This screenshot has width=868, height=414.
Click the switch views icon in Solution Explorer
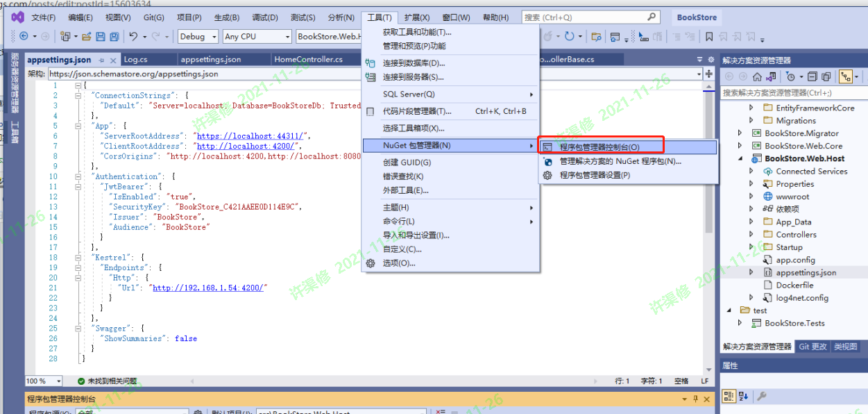pyautogui.click(x=771, y=76)
